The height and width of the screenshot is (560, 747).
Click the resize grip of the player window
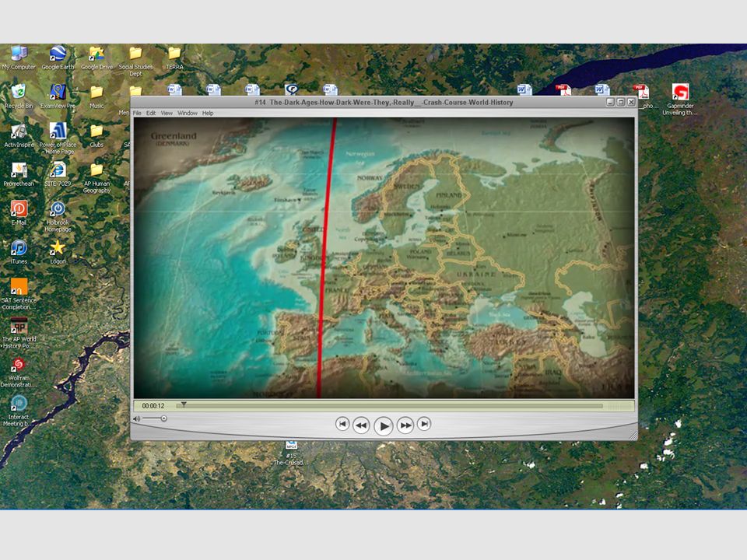coord(633,436)
